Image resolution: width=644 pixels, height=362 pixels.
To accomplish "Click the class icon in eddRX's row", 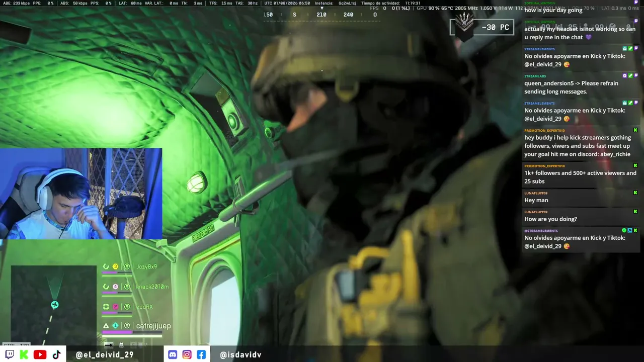I will pyautogui.click(x=106, y=307).
